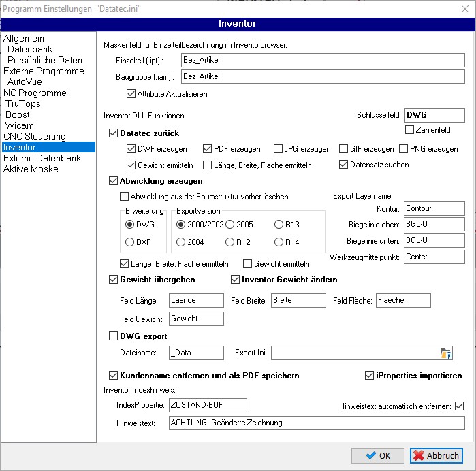Click the Schlüsselfeld field containing DWG
The image size is (476, 471).
434,115
